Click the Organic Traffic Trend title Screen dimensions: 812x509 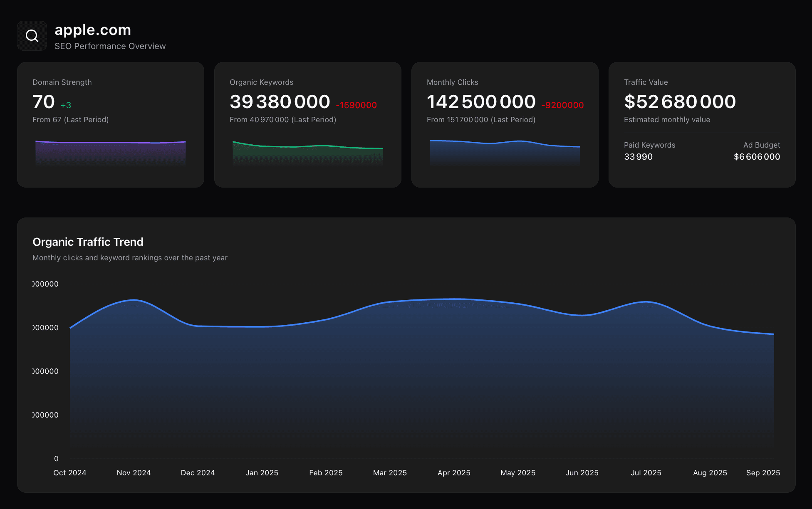[88, 242]
